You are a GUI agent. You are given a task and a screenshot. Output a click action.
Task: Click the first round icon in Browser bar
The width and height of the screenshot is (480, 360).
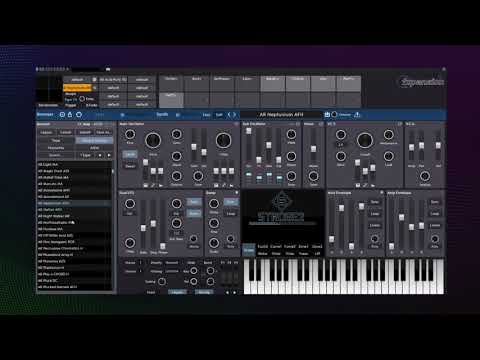[x=62, y=115]
